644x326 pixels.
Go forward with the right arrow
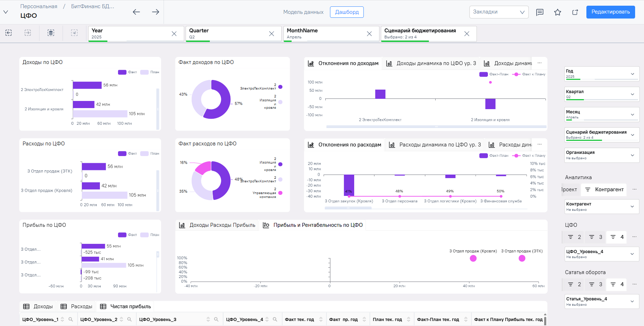point(155,12)
